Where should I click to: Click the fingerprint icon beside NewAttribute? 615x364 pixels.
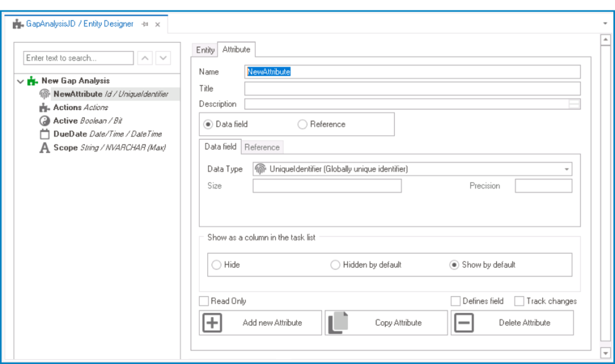[44, 94]
